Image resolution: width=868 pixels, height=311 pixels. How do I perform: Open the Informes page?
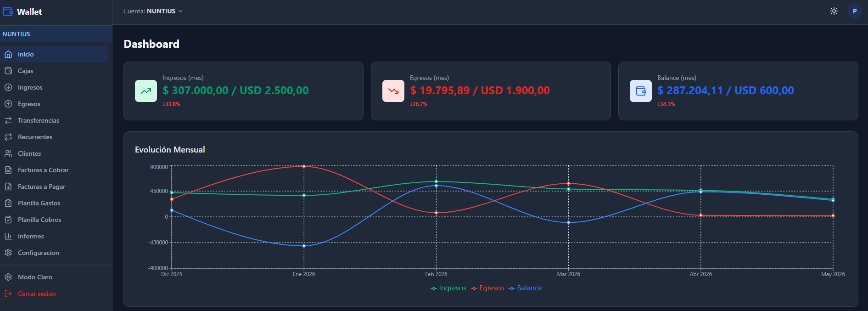click(54, 236)
